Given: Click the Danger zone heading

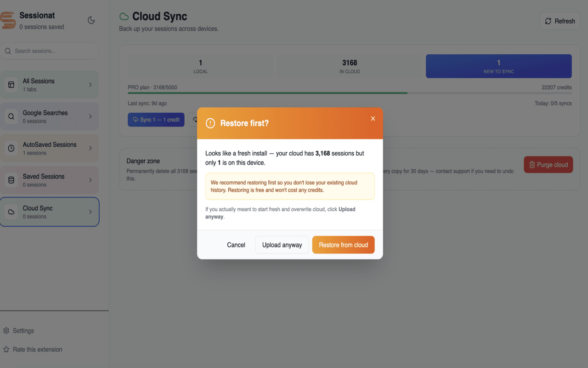Looking at the screenshot, I should tap(143, 161).
